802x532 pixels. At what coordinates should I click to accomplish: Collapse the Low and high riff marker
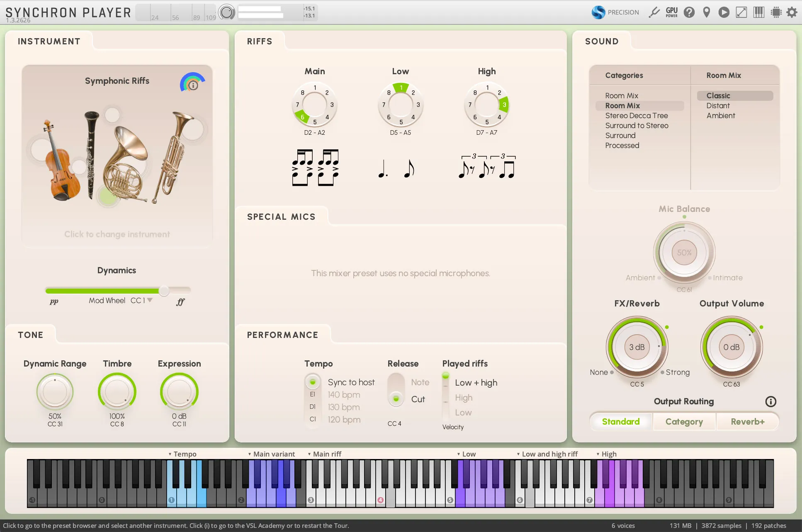(x=518, y=454)
